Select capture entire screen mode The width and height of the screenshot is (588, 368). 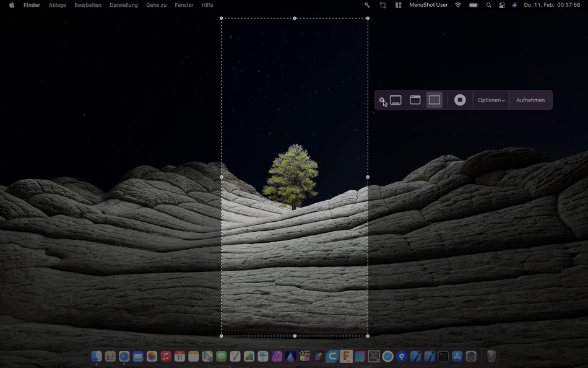point(396,100)
